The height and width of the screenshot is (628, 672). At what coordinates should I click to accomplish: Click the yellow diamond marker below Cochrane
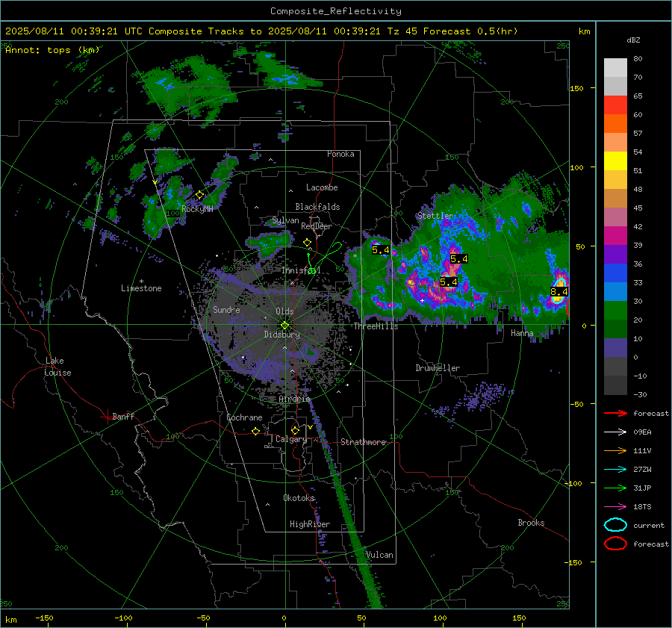255,432
